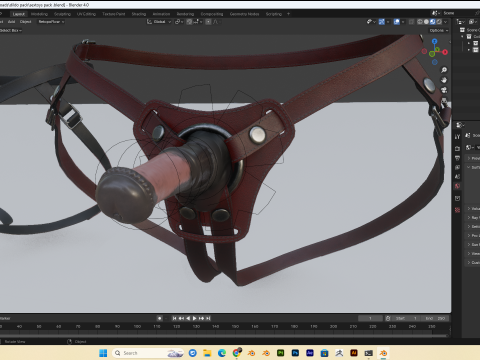Switch to the UV Editing workspace
Viewport: 480px width, 360px height.
(x=86, y=14)
